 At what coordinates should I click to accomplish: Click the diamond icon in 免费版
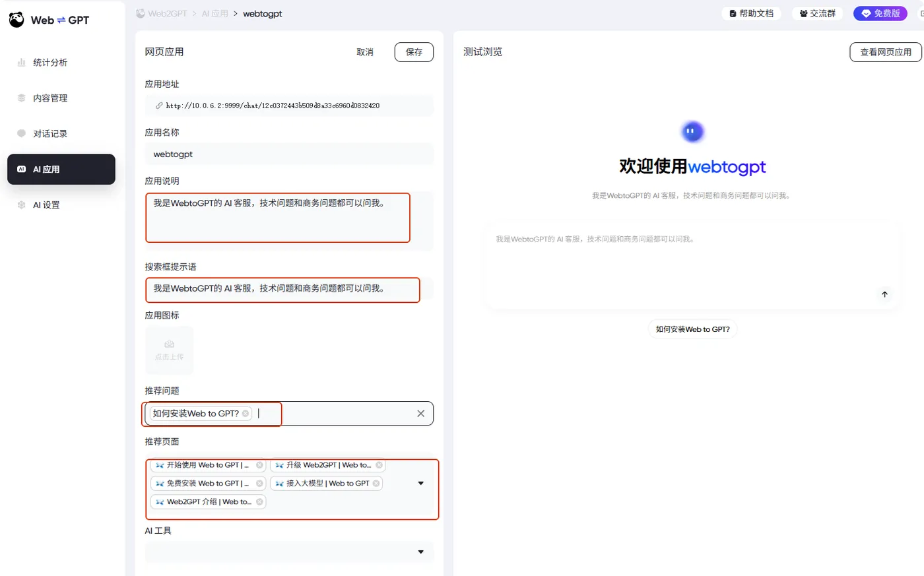pyautogui.click(x=866, y=14)
